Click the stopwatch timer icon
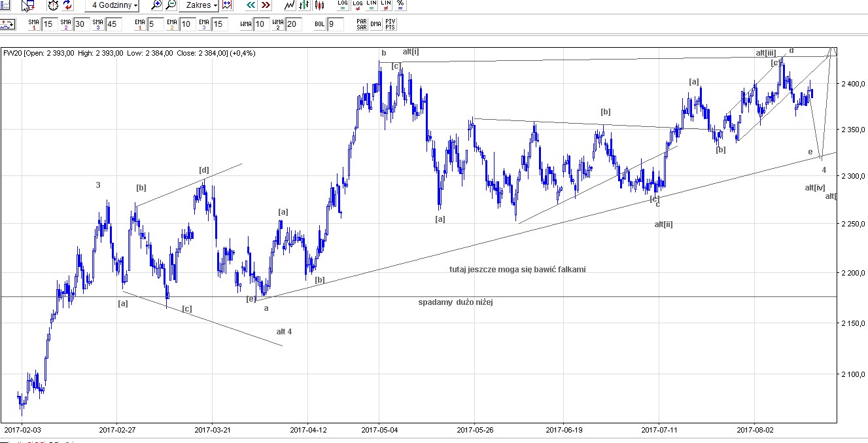The height and width of the screenshot is (443, 868). 53,5
